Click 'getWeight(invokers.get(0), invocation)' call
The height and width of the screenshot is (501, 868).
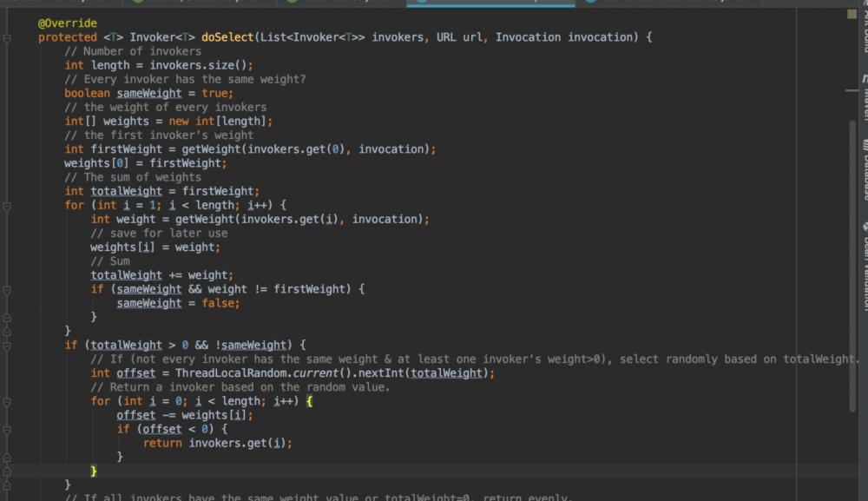(306, 149)
